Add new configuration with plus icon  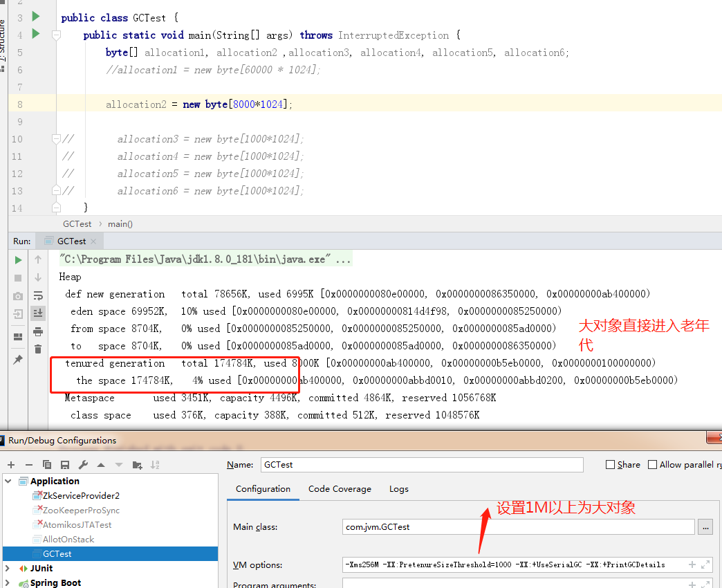pyautogui.click(x=11, y=465)
